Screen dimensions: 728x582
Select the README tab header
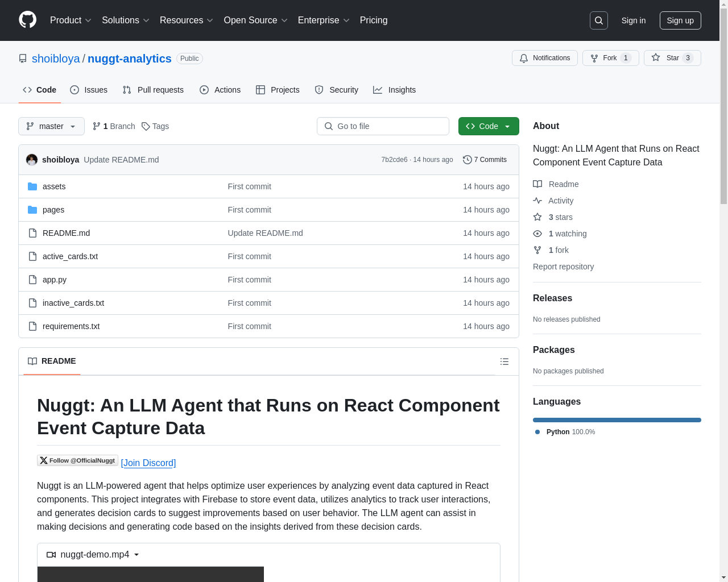click(x=52, y=361)
